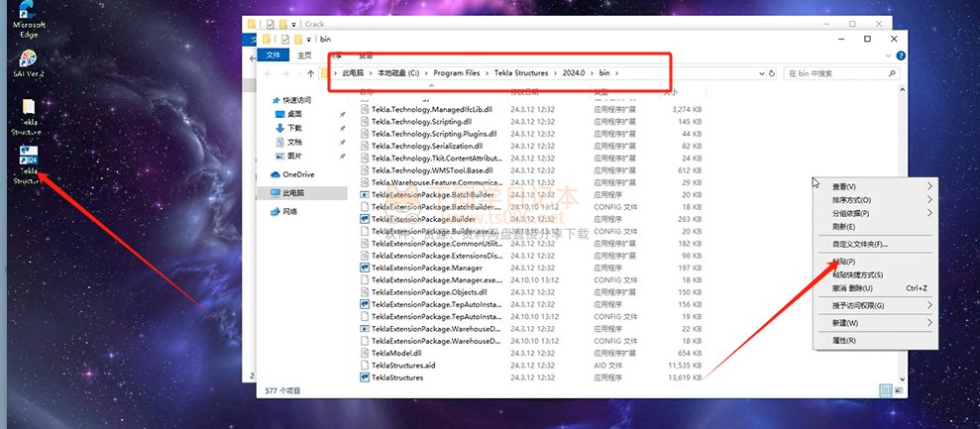
Task: Click the Properties icon in bin title bar
Action: 287,39
